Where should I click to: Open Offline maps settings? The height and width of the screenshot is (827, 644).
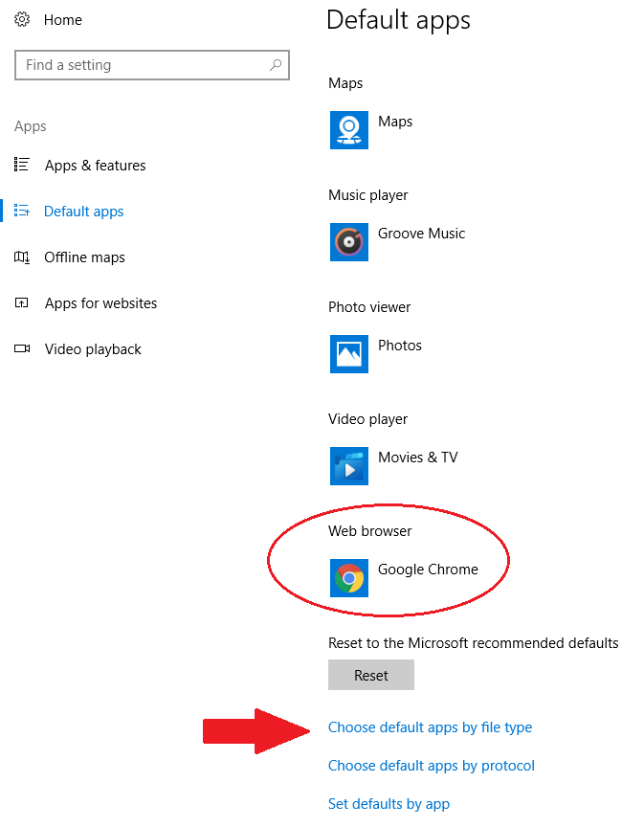84,257
